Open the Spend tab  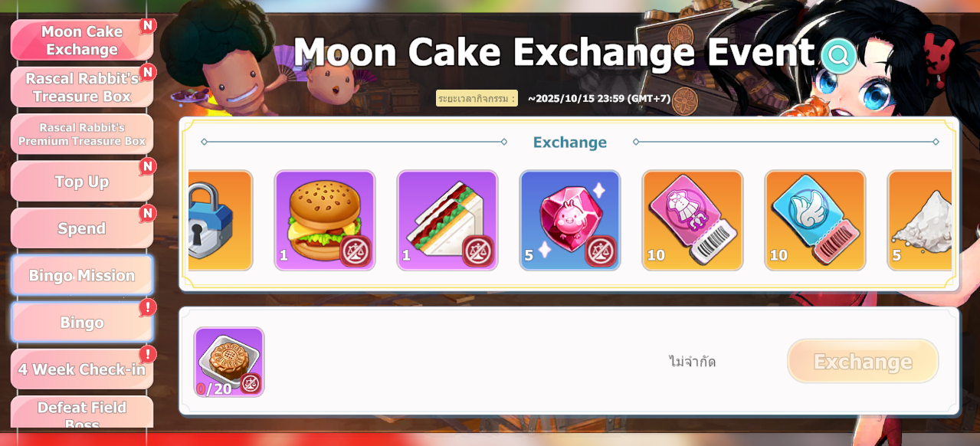click(x=82, y=228)
